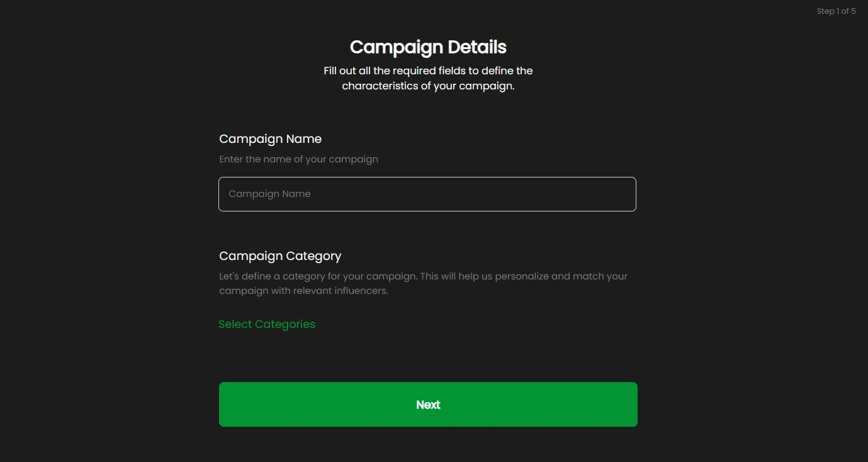Image resolution: width=868 pixels, height=462 pixels.
Task: Click "campaign with relevant influencers" description line
Action: pyautogui.click(x=303, y=291)
